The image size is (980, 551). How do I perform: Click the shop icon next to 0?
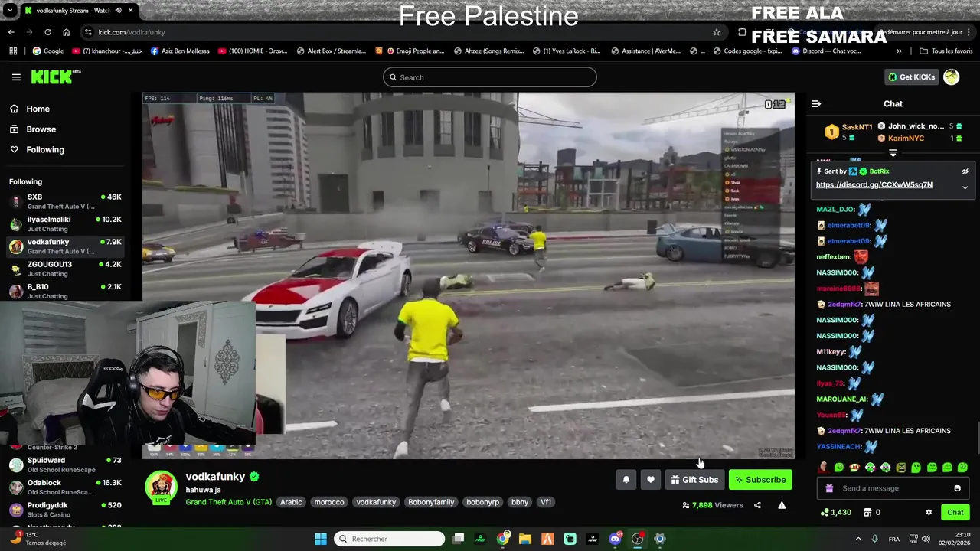pos(867,512)
